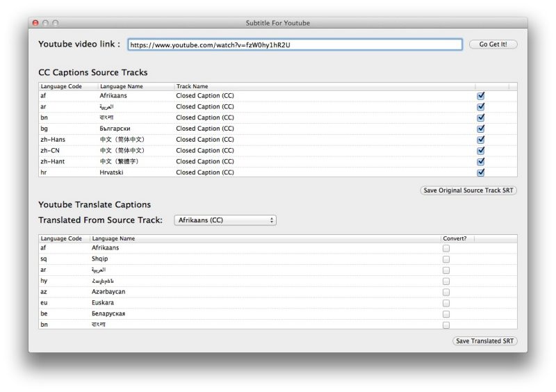556x392 pixels.
Task: Enable Convert for 'bn' translation row
Action: point(446,325)
